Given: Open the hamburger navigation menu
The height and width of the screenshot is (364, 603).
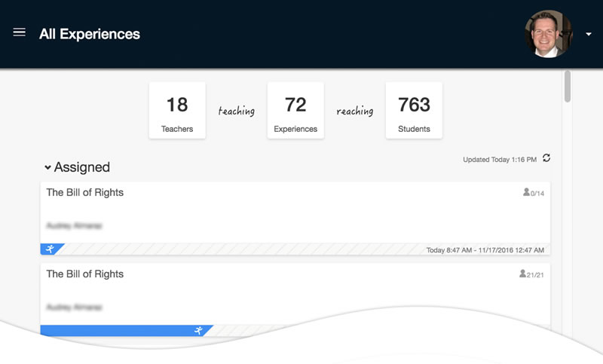Looking at the screenshot, I should coord(20,32).
